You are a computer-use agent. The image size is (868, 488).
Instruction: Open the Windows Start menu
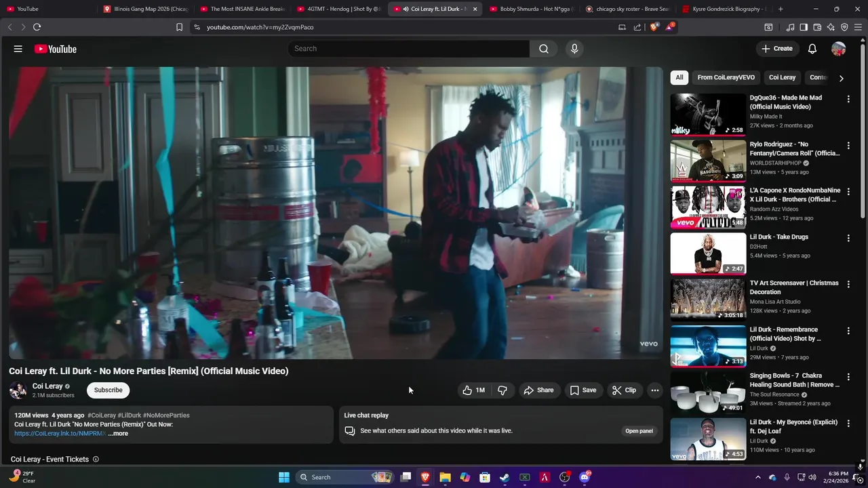tap(284, 477)
